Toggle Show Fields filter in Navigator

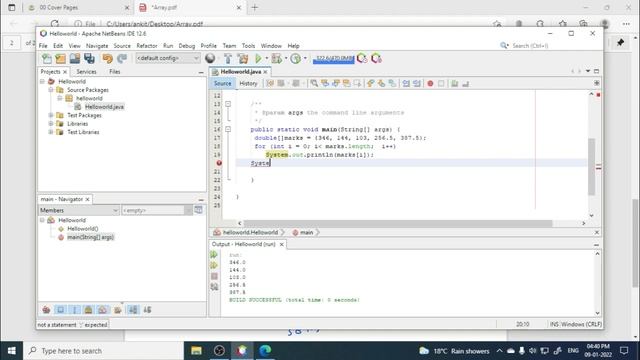[x=60, y=310]
